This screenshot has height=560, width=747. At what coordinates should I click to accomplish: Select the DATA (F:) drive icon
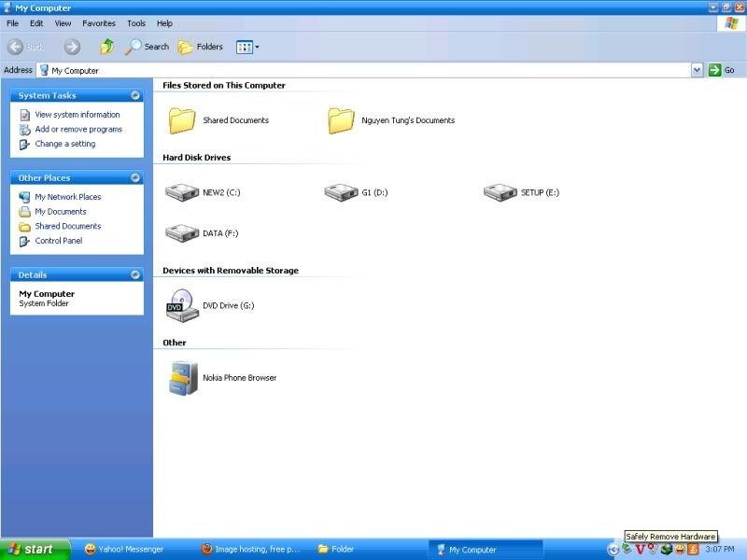click(182, 233)
